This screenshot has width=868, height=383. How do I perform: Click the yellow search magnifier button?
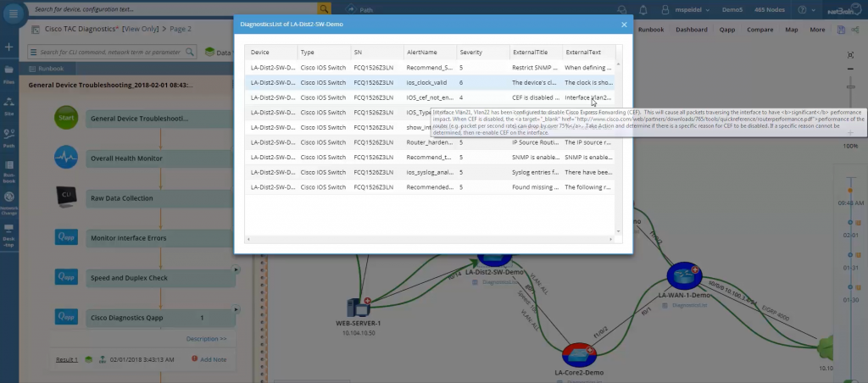[324, 8]
